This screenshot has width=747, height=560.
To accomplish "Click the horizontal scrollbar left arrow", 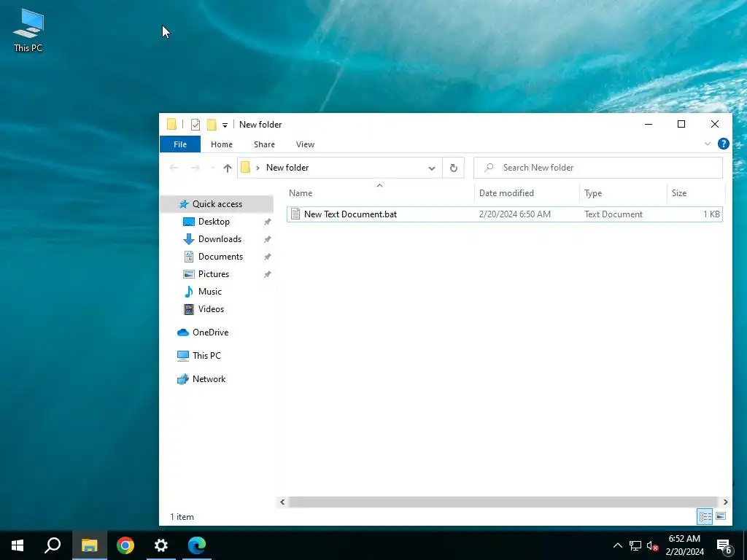I will click(x=282, y=502).
